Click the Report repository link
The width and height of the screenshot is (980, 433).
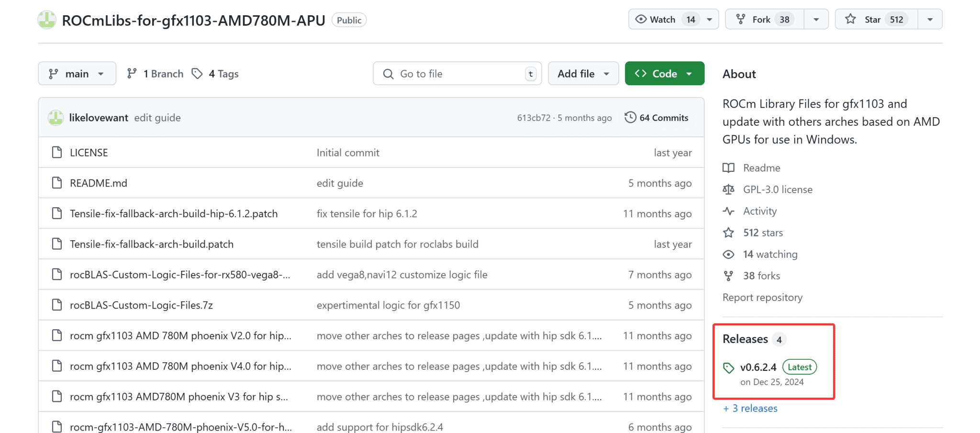coord(762,297)
